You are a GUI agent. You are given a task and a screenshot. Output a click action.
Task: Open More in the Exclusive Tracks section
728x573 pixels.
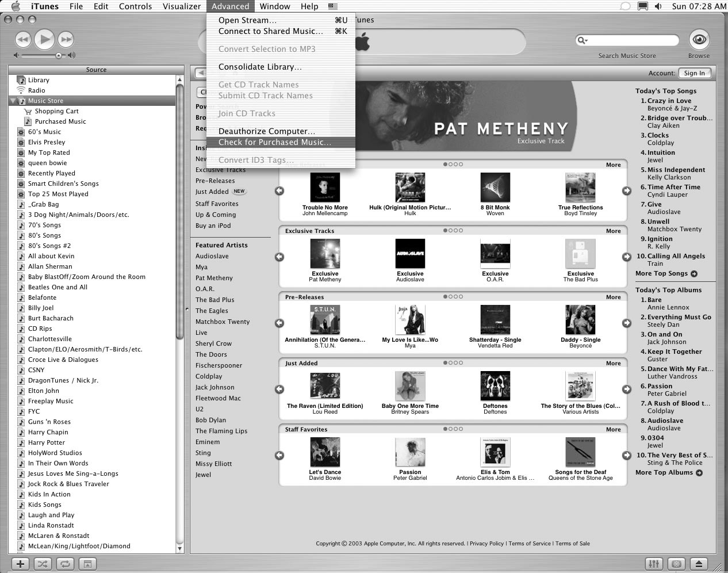613,231
